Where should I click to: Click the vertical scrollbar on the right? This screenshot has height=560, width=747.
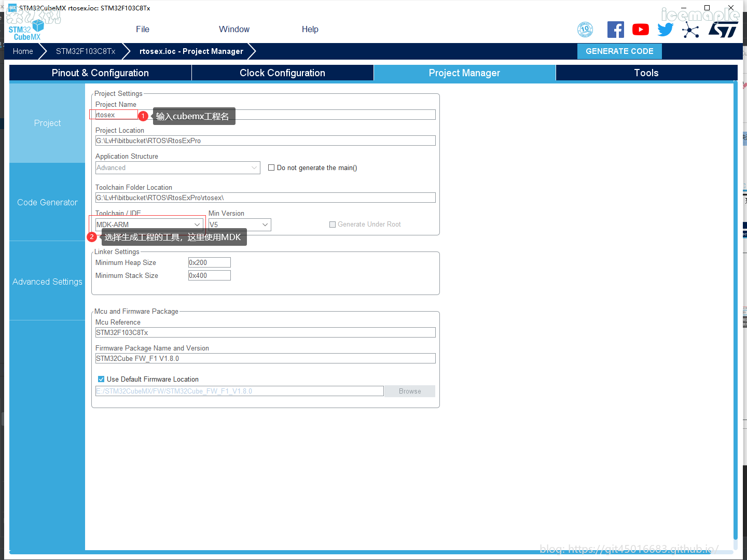tap(735, 311)
